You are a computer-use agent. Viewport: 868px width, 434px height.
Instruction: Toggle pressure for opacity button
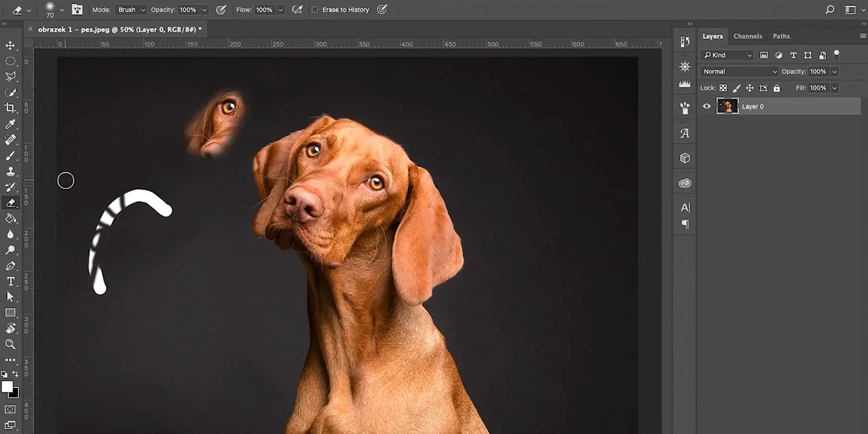pos(221,10)
